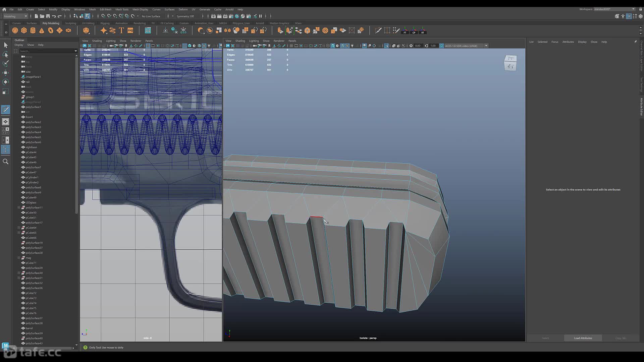644x362 pixels.
Task: Activate the Select tool arrow
Action: (5, 45)
